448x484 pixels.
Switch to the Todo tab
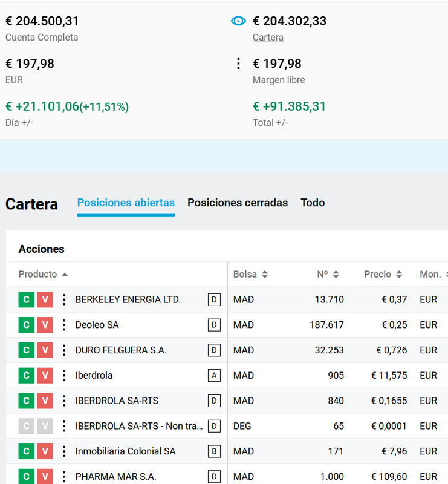point(313,203)
